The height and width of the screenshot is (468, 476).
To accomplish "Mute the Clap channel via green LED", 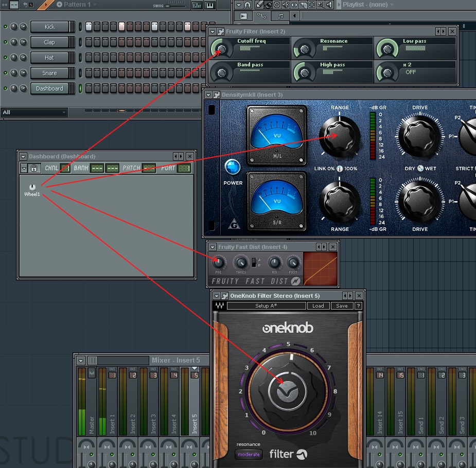I will coord(6,42).
